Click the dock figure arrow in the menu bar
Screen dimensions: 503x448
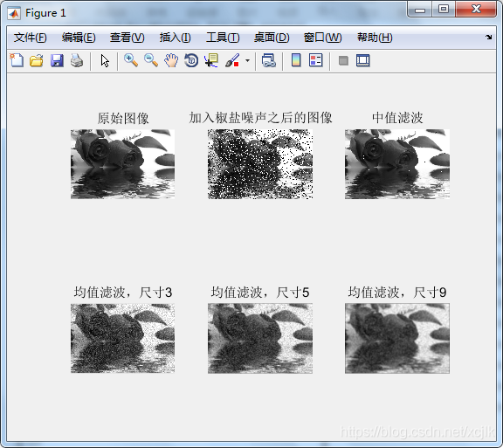pos(488,37)
